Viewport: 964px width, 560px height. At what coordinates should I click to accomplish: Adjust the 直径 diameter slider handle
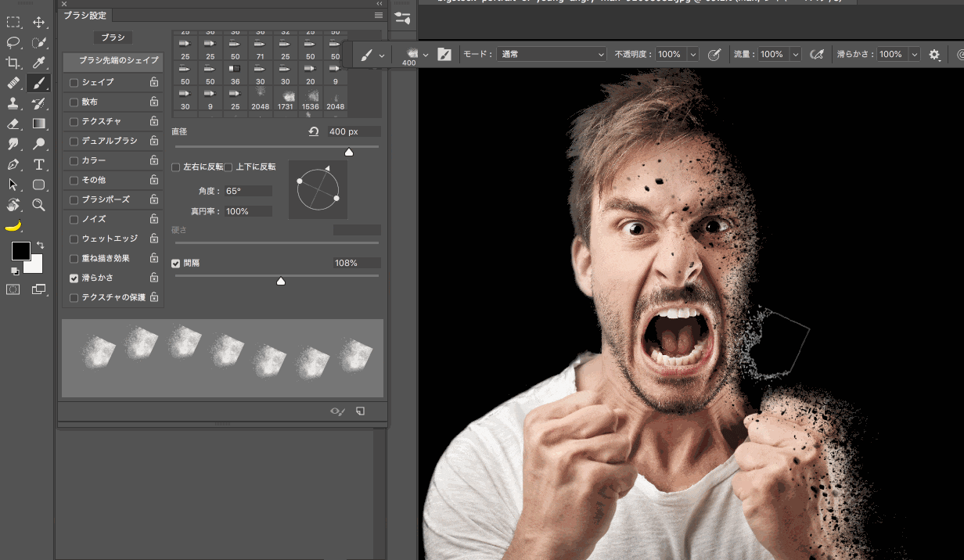(349, 152)
